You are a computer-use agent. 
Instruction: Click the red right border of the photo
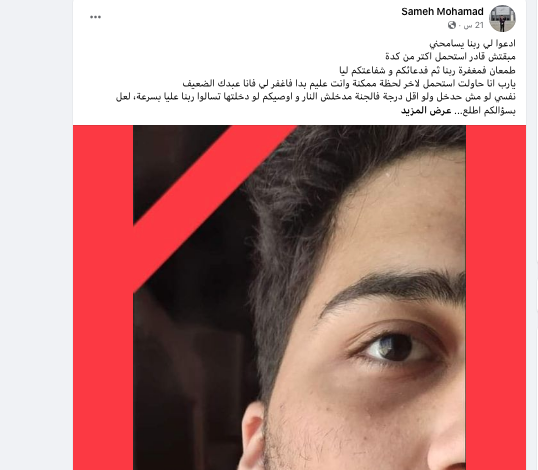click(x=496, y=297)
